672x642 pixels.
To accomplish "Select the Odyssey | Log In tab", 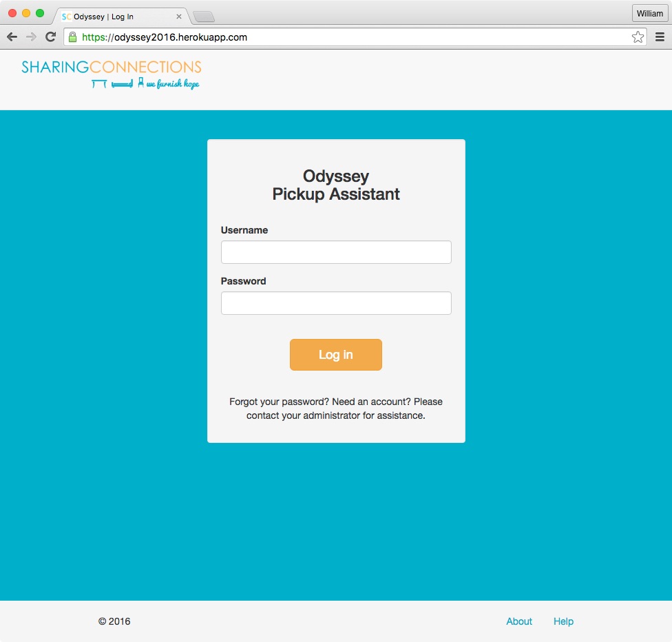I will (x=121, y=17).
